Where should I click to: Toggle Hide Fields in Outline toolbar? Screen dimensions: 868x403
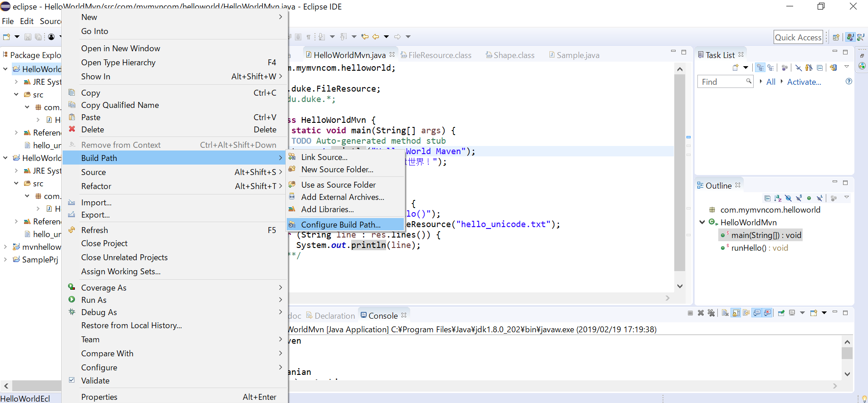tap(788, 198)
